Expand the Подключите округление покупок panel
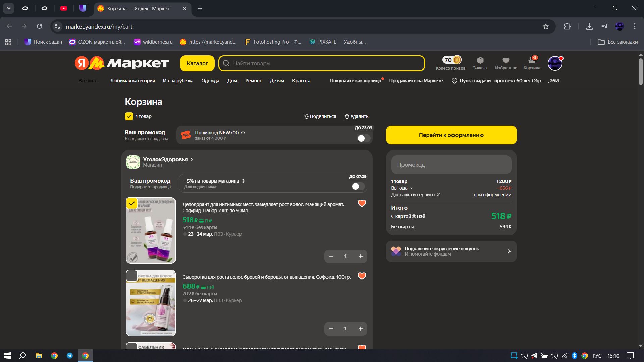This screenshot has width=644, height=362. 508,251
